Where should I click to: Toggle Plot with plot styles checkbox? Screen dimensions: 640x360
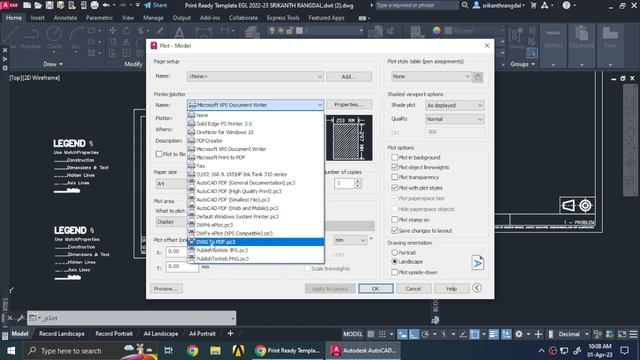click(394, 188)
